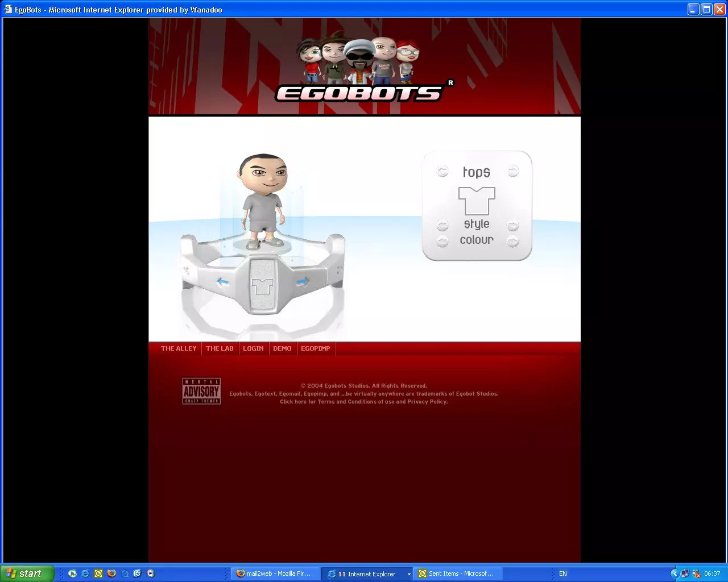728x582 pixels.
Task: Click the blue right arrow on the platform
Action: [303, 281]
